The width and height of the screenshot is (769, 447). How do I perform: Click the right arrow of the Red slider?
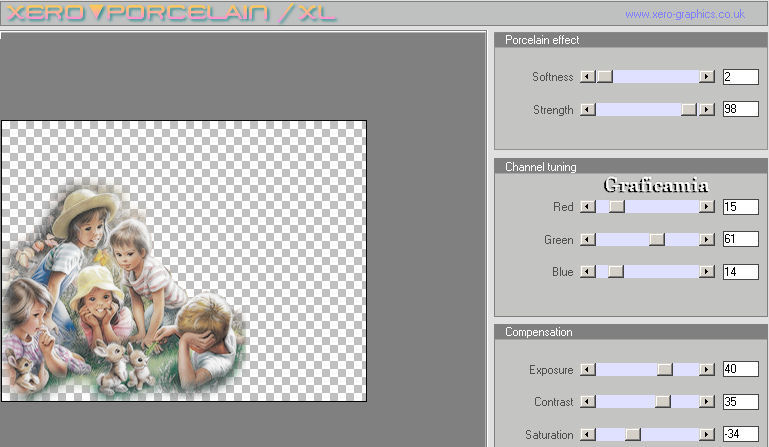coord(707,207)
